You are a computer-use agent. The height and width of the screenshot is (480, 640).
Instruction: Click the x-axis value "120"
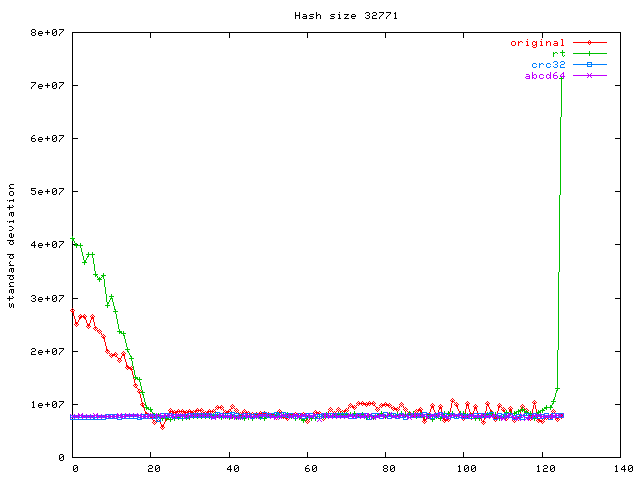point(545,469)
